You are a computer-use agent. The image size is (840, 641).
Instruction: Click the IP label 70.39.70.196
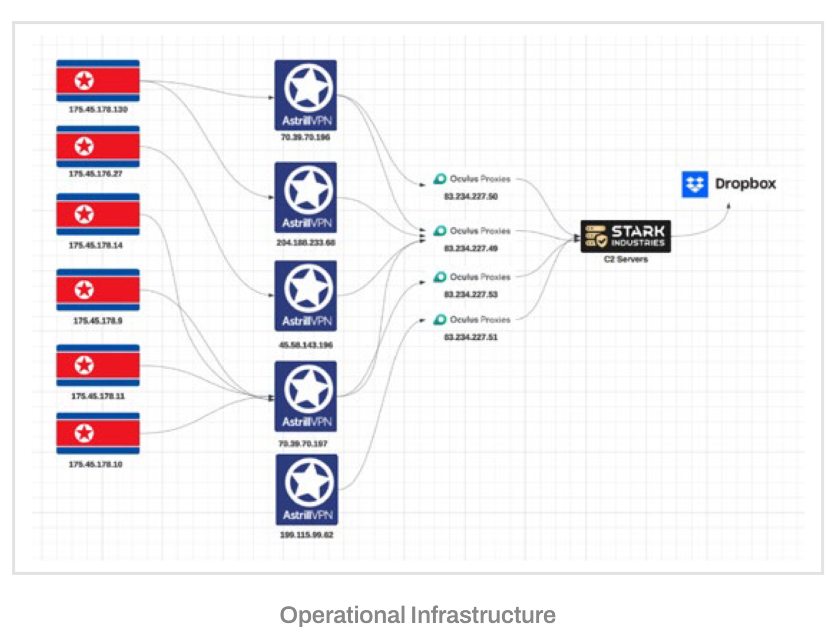(305, 137)
